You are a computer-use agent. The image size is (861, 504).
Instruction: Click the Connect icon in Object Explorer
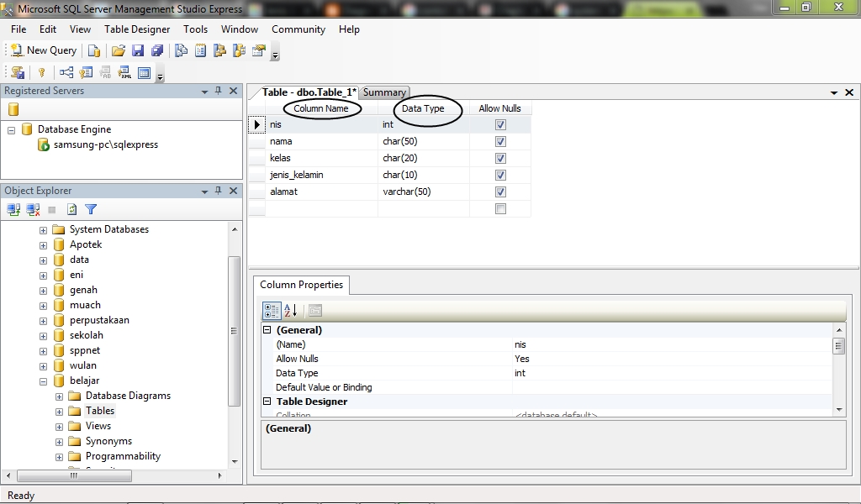13,209
